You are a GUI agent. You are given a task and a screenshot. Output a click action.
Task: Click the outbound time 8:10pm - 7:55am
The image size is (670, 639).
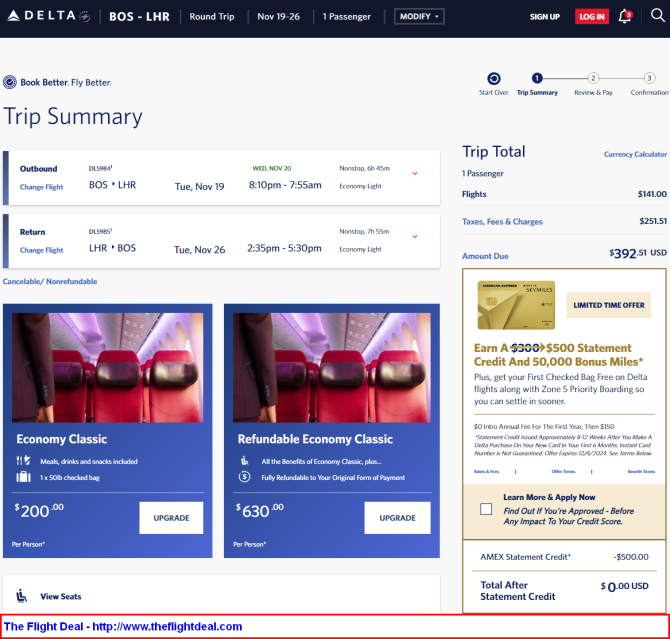(x=285, y=185)
